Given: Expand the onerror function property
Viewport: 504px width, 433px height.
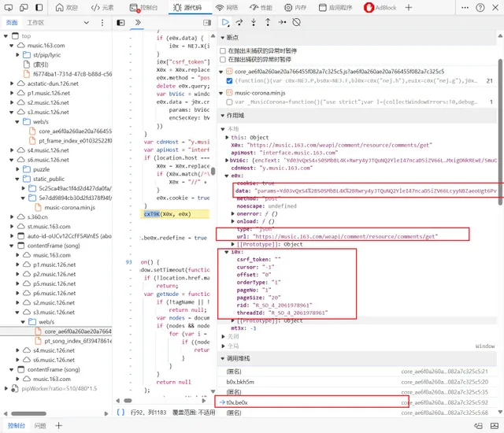Looking at the screenshot, I should pyautogui.click(x=233, y=213).
